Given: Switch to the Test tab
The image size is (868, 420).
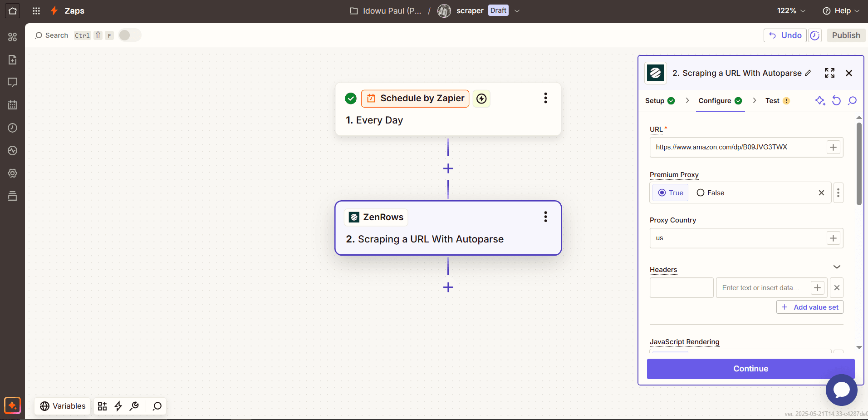Looking at the screenshot, I should pos(777,101).
